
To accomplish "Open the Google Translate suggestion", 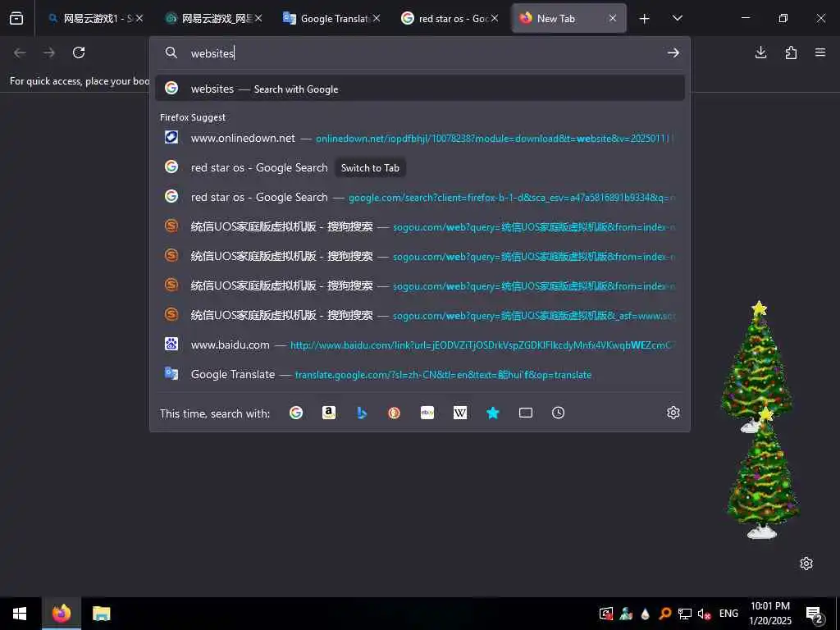I will [420, 374].
